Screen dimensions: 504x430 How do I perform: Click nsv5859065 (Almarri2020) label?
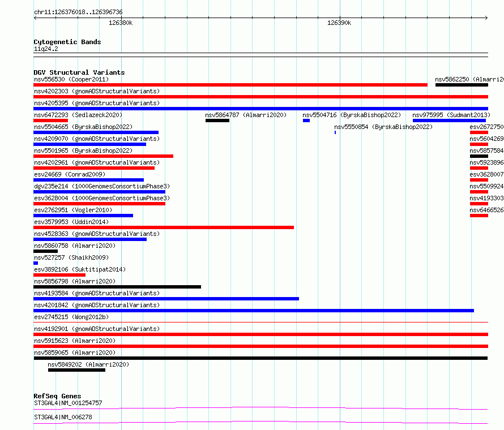pyautogui.click(x=75, y=352)
